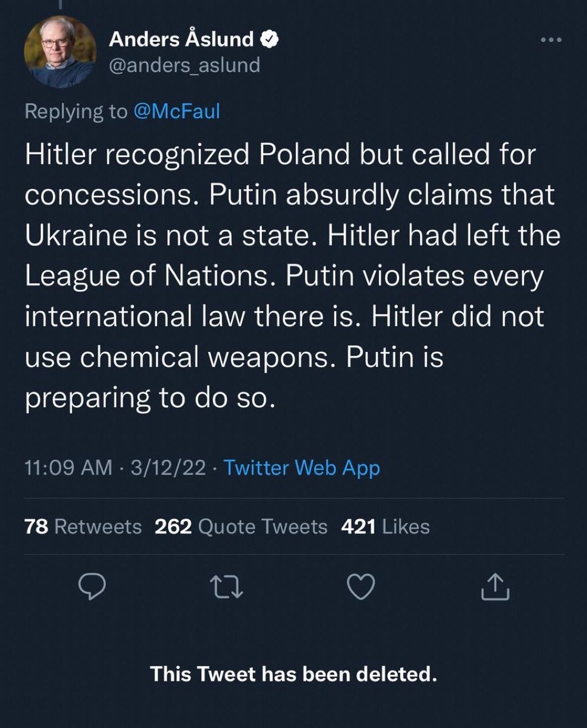This screenshot has height=728, width=587.
Task: Open the three-dot more options menu
Action: [551, 41]
